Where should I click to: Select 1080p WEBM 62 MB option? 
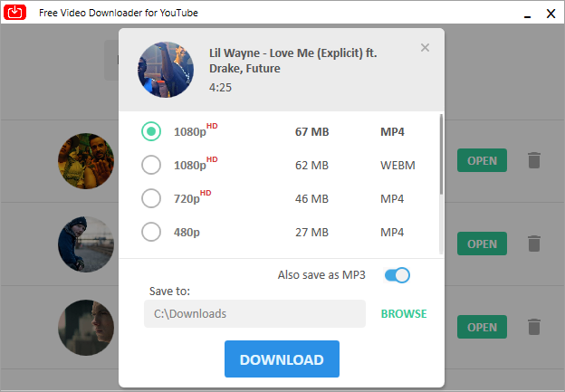151,165
